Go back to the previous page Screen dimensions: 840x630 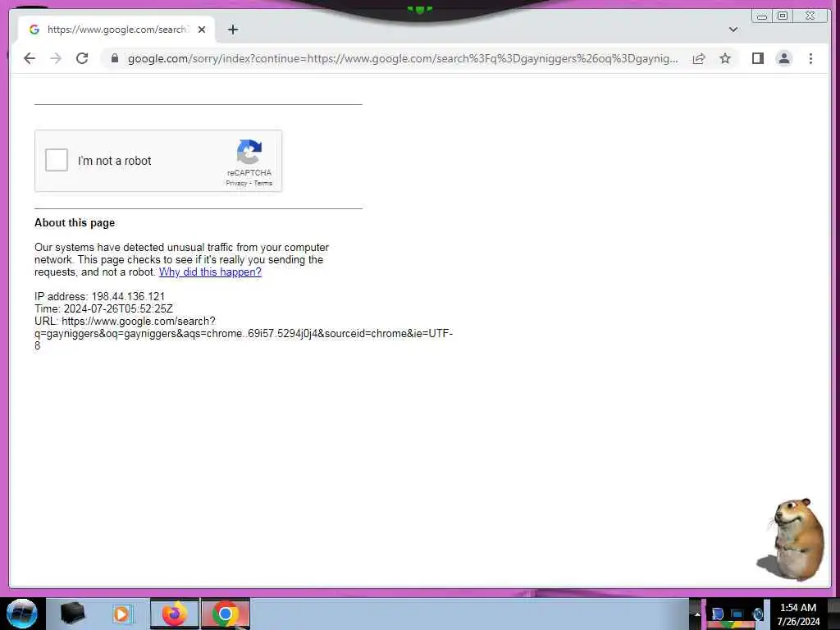click(30, 58)
